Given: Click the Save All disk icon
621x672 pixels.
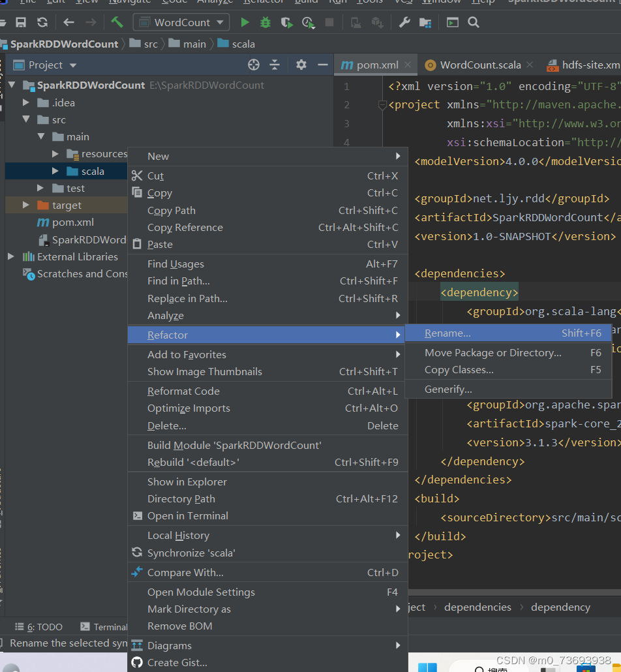Looking at the screenshot, I should [x=21, y=22].
